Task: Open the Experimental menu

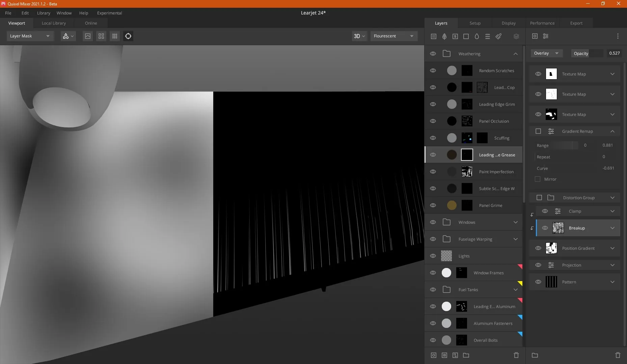Action: [109, 13]
